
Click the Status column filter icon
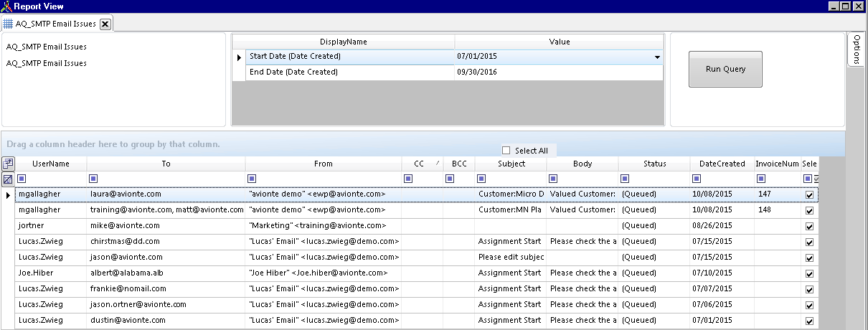tap(625, 179)
